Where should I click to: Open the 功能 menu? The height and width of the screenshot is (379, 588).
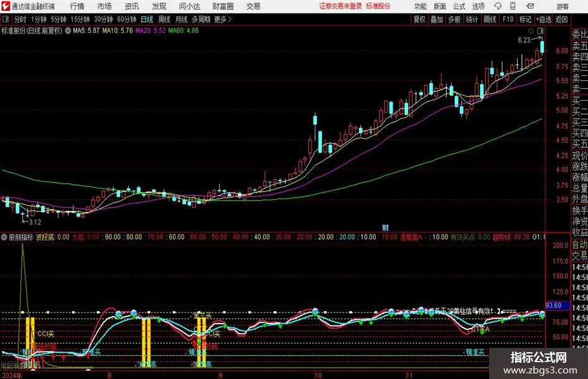click(421, 6)
